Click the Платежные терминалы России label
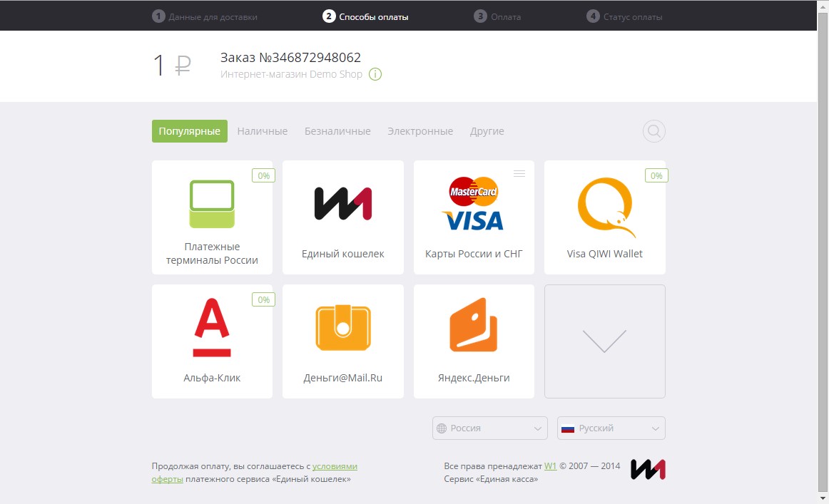The image size is (829, 504). (x=212, y=253)
